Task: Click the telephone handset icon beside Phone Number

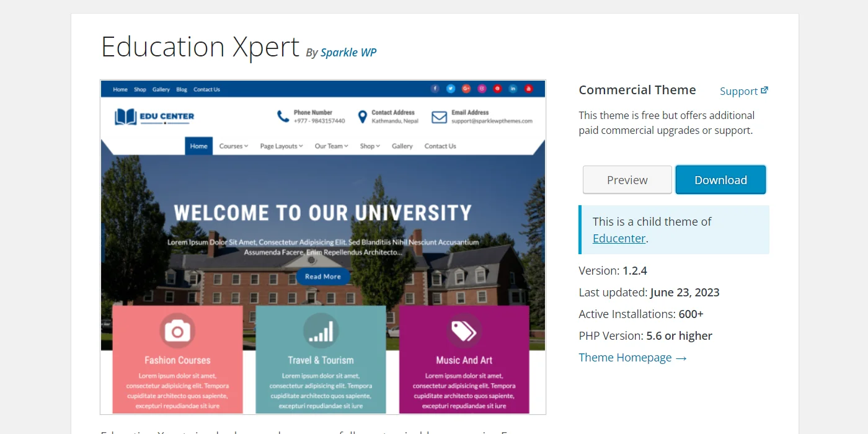Action: click(283, 117)
